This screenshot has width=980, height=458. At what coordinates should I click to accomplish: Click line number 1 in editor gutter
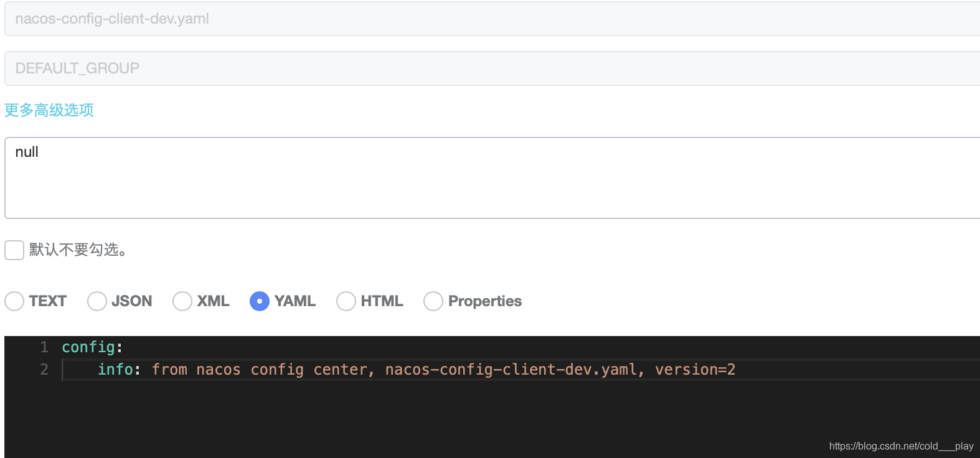click(x=44, y=347)
